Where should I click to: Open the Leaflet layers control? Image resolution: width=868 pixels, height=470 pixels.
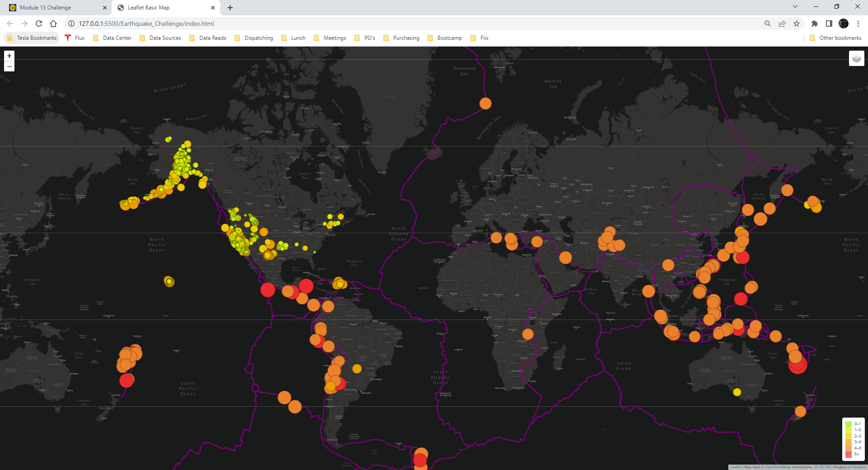click(x=857, y=58)
